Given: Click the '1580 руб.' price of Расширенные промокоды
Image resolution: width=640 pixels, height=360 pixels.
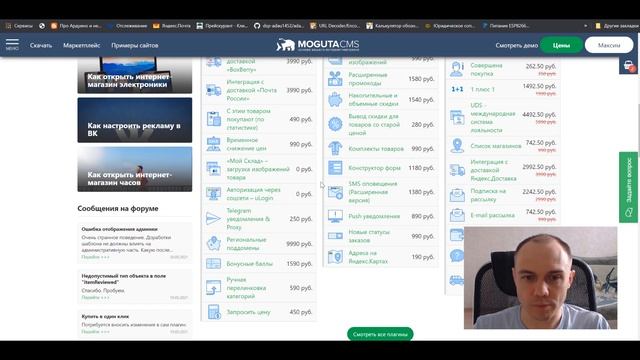Looking at the screenshot, I should (421, 79).
